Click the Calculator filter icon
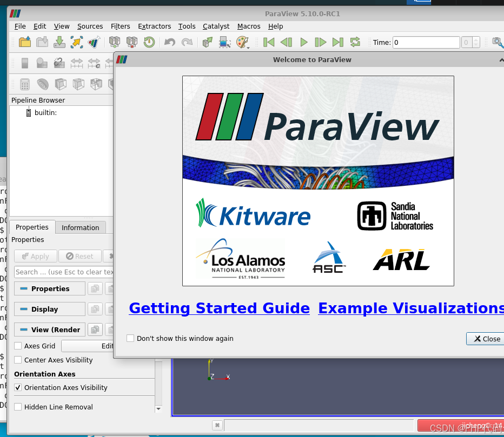 coord(24,84)
